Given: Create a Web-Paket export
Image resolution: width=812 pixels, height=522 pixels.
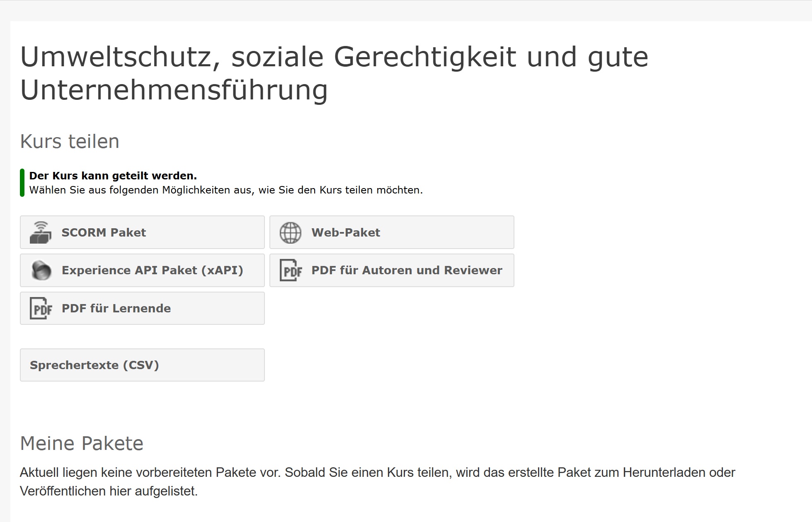Looking at the screenshot, I should (x=391, y=232).
